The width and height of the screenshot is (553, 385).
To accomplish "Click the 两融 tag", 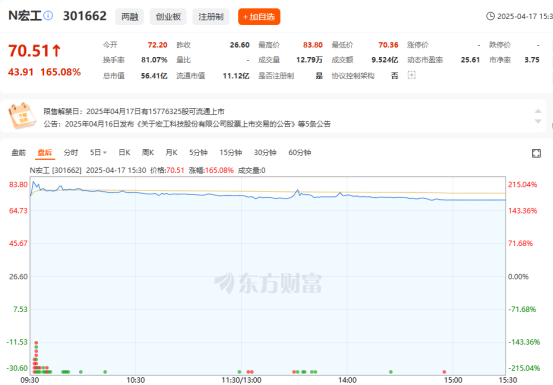I will click(x=129, y=17).
